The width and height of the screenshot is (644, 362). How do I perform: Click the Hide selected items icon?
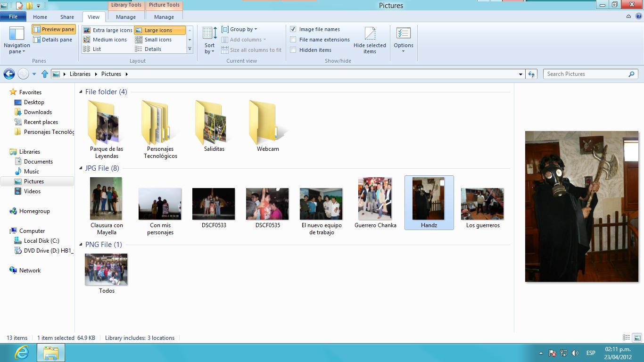(x=370, y=34)
